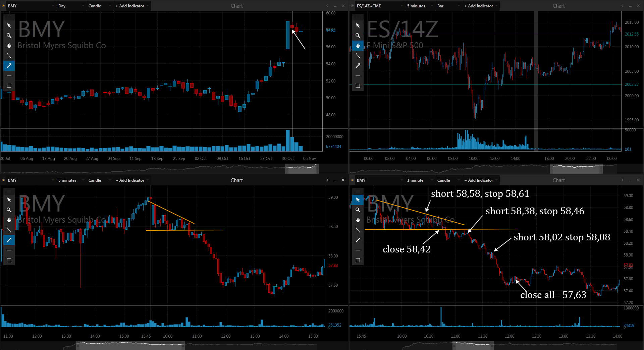Click the 6774404 volume label in Day chart
This screenshot has width=644, height=350.
(x=333, y=147)
